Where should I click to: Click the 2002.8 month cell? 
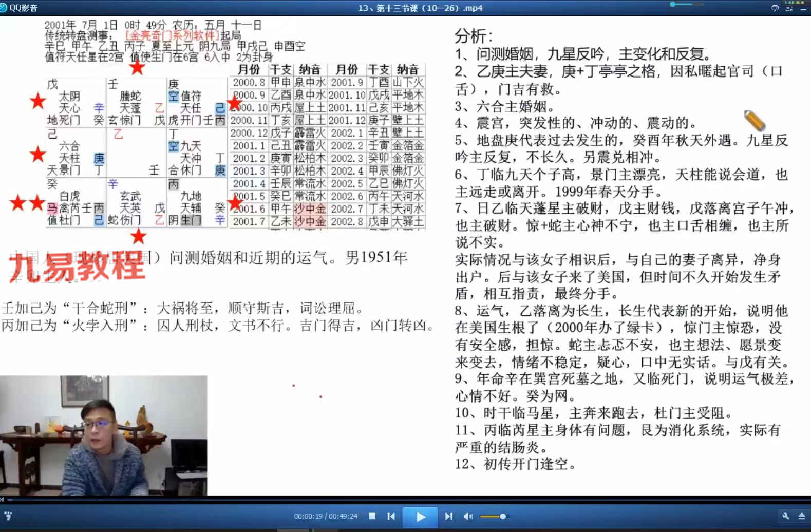click(x=347, y=222)
